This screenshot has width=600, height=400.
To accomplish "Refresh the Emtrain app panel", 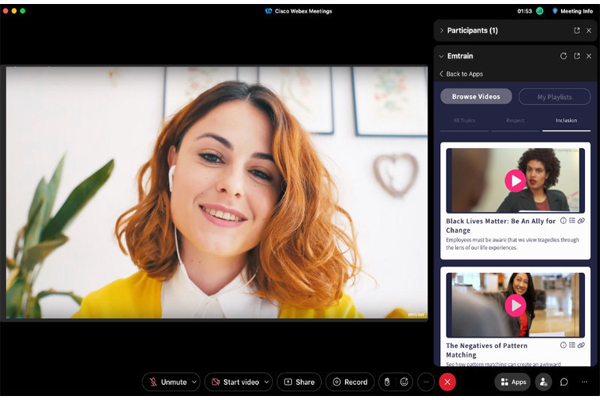I will click(x=563, y=56).
